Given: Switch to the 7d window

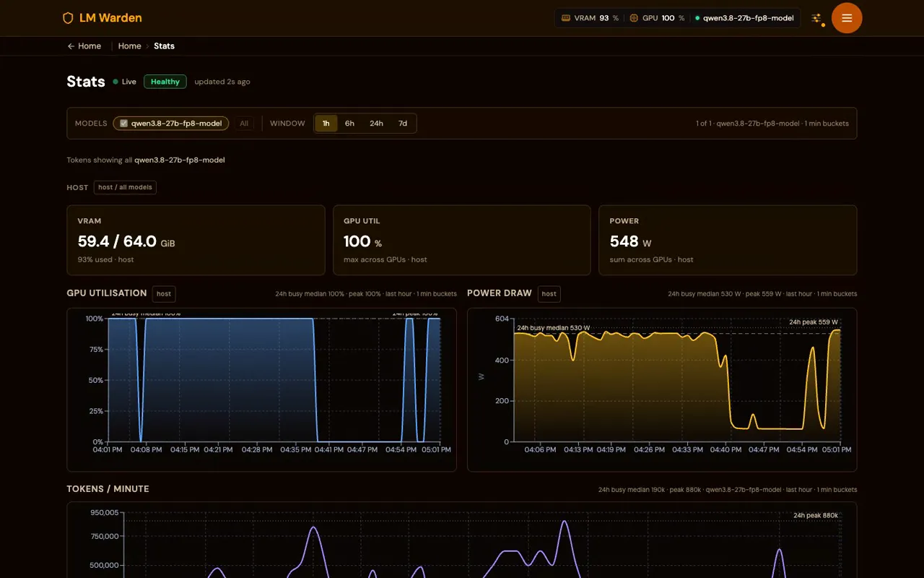Looking at the screenshot, I should 403,124.
